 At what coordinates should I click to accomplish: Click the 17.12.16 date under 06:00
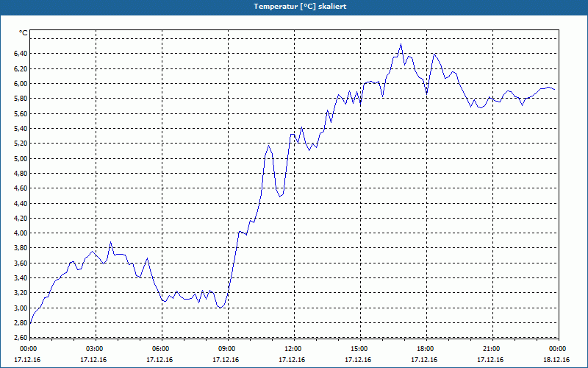[x=159, y=360]
